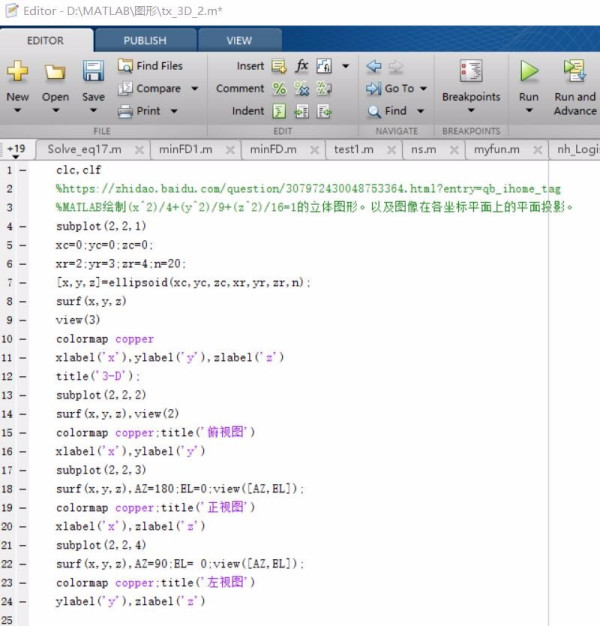Set breakpoint dash on line 22
600x626 pixels.
pos(23,564)
